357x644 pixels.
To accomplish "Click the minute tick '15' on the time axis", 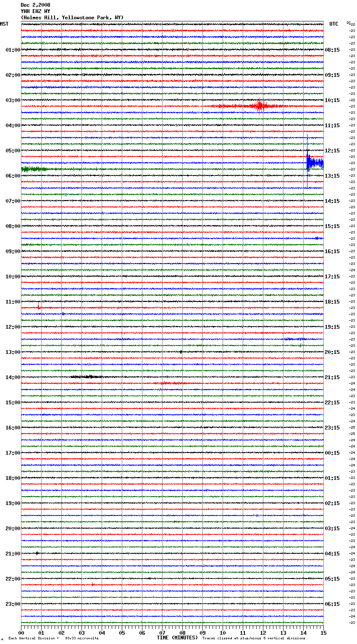I will pos(323,633).
